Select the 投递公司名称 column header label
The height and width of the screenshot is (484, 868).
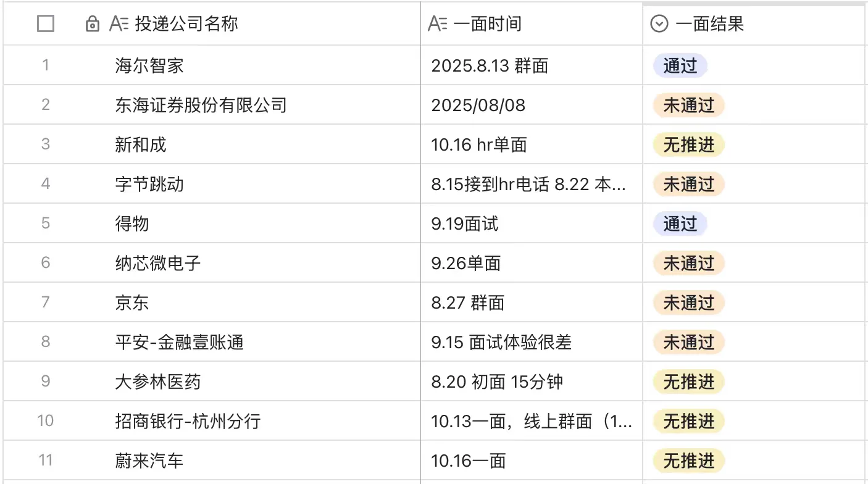pos(186,24)
